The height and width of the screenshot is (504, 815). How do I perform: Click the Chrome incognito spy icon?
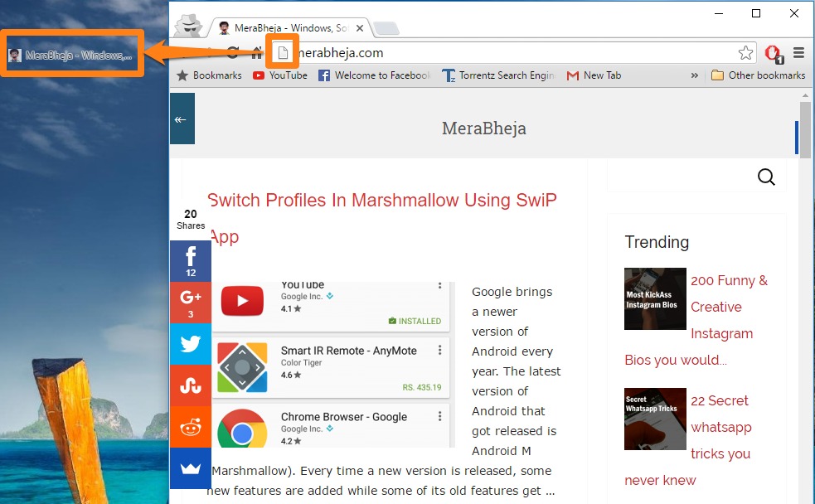188,26
